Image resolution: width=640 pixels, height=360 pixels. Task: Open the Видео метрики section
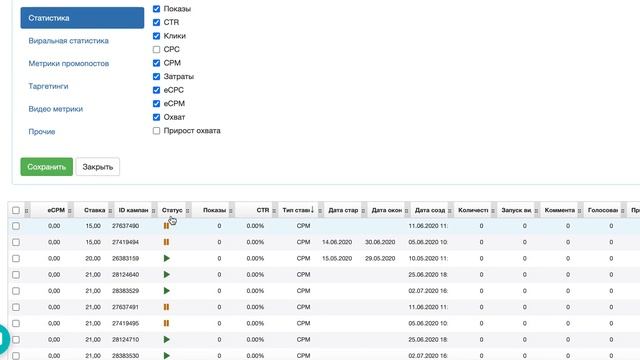click(56, 109)
